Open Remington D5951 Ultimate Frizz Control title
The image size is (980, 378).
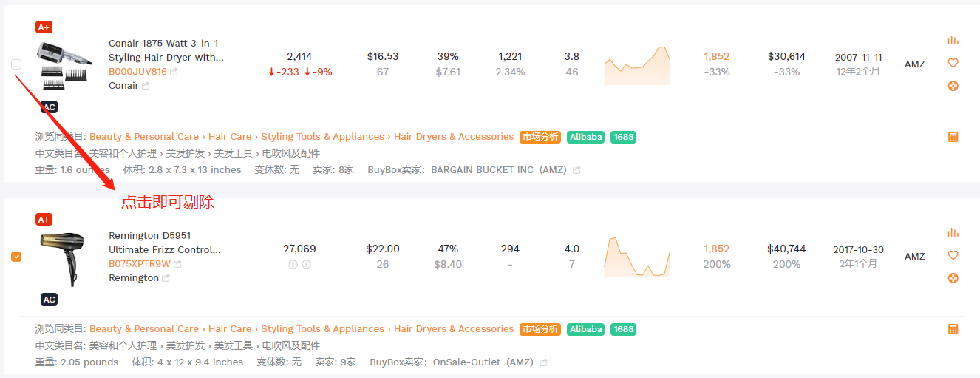(164, 243)
